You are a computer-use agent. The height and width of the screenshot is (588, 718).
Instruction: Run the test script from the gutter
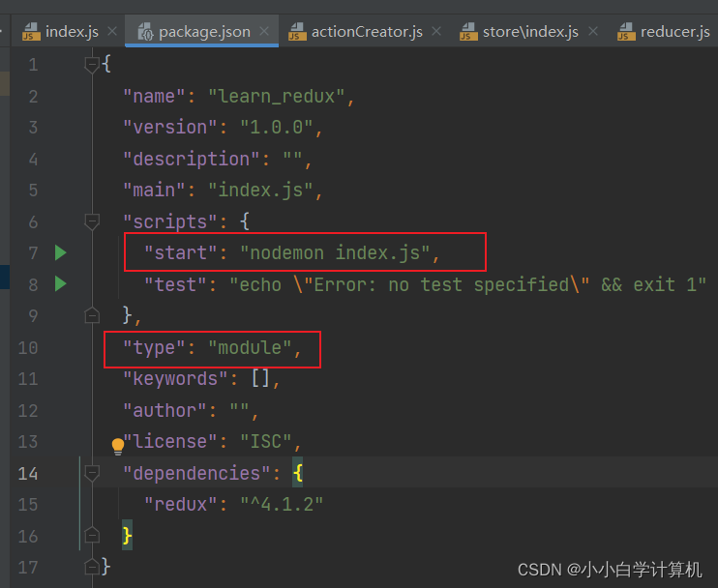pyautogui.click(x=60, y=283)
